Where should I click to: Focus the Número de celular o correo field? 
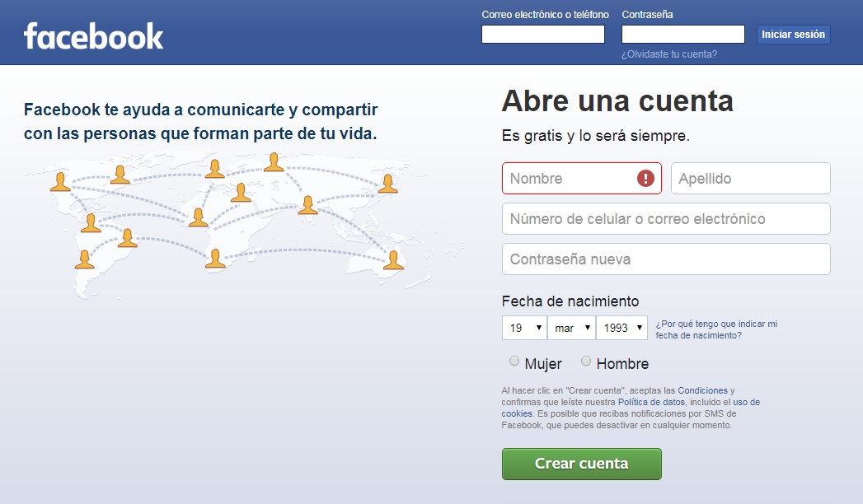(x=666, y=219)
